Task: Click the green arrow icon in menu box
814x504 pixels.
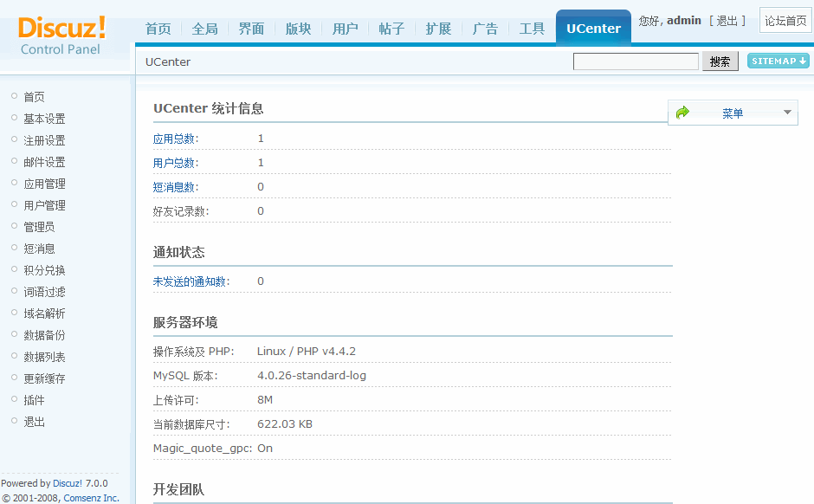Action: tap(682, 113)
